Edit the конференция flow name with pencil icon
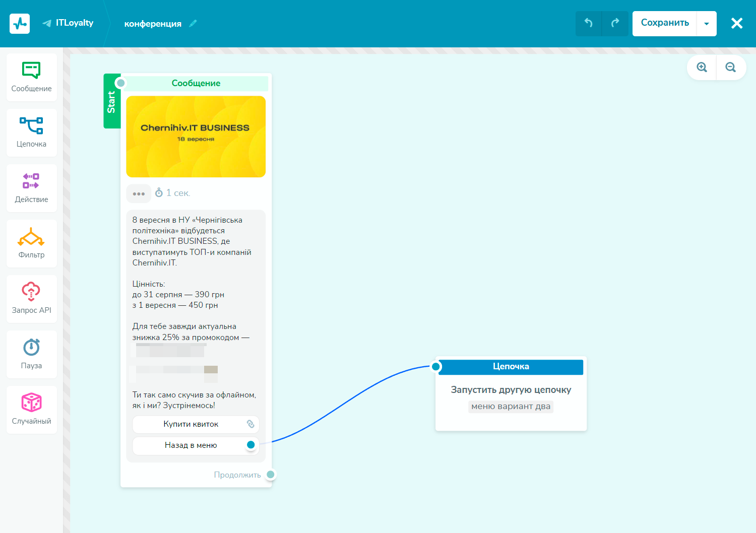Screen dimensions: 756x533 193,23
